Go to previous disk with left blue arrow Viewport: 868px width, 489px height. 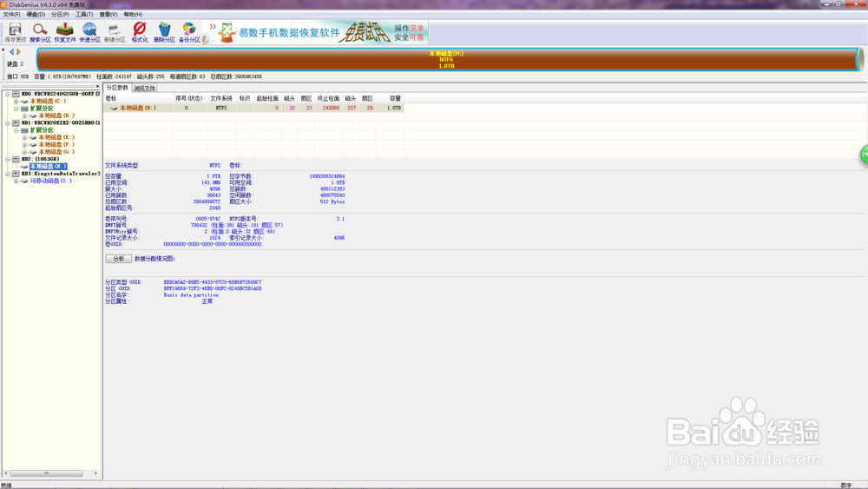click(x=11, y=51)
